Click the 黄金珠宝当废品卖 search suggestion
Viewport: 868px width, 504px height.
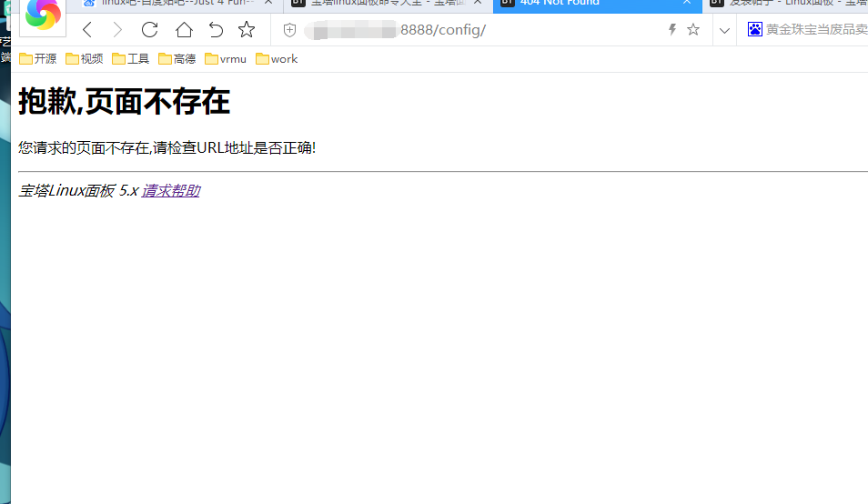[816, 29]
